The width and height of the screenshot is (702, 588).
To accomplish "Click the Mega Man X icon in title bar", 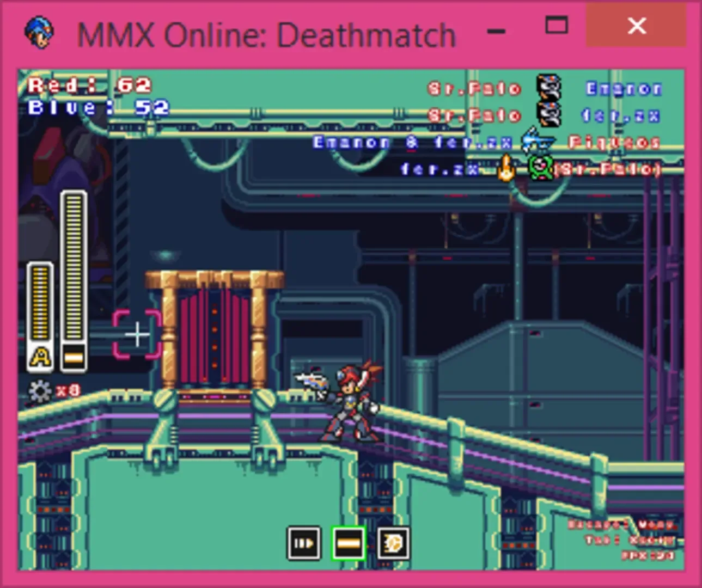I will click(x=39, y=32).
